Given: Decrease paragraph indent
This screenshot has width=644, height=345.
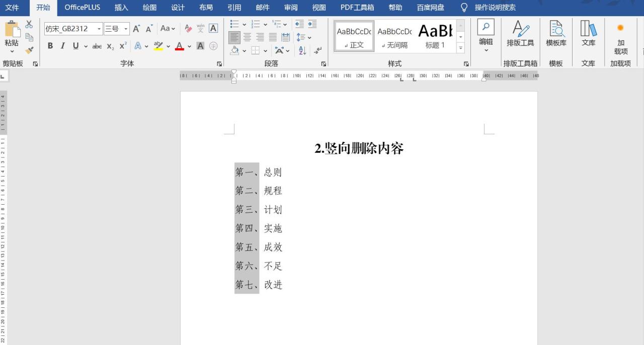Looking at the screenshot, I should point(299,24).
